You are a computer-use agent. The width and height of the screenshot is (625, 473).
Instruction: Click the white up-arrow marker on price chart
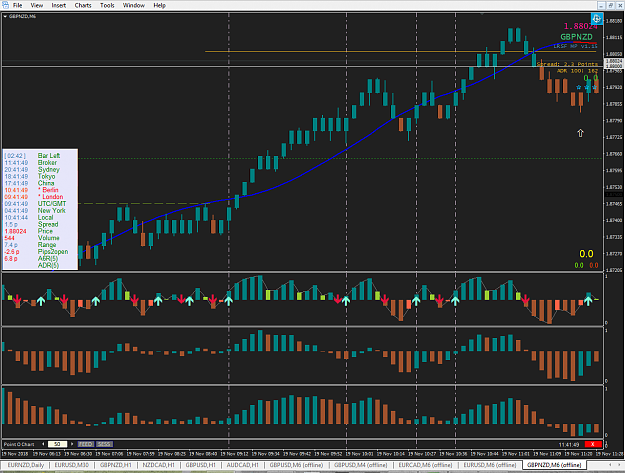[580, 133]
